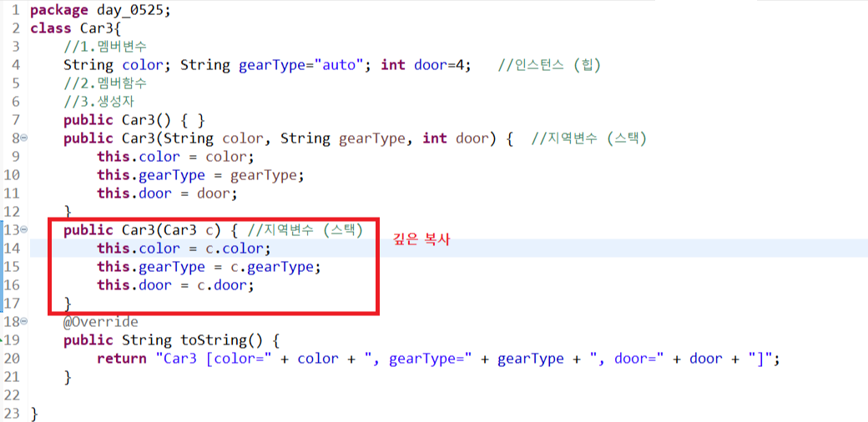Click the '@Override' annotation
Screen dimensions: 868x422
pos(100,322)
